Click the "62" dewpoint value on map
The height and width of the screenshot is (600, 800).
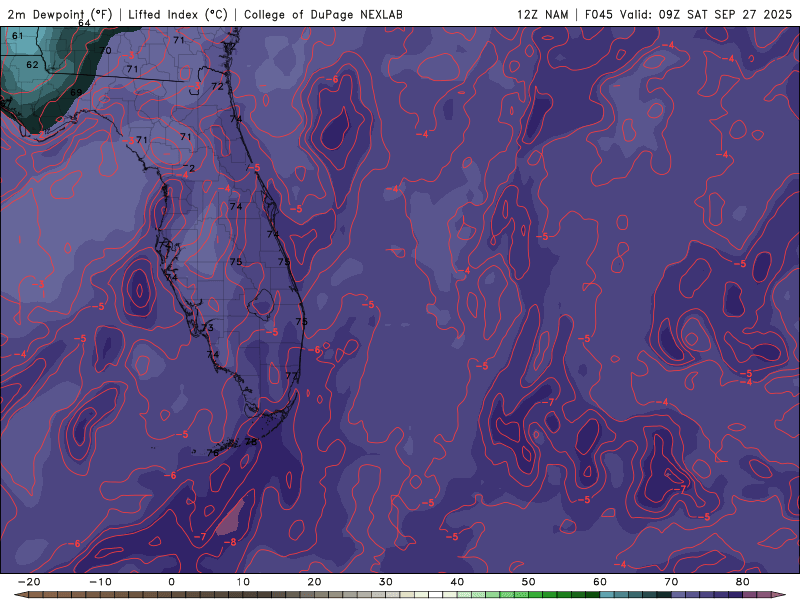(32, 65)
